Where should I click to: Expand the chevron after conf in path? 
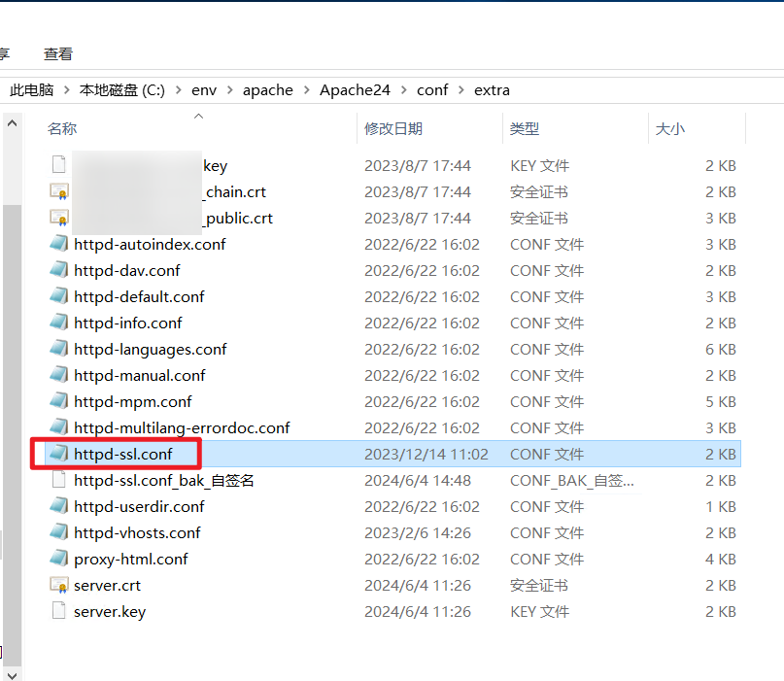461,90
